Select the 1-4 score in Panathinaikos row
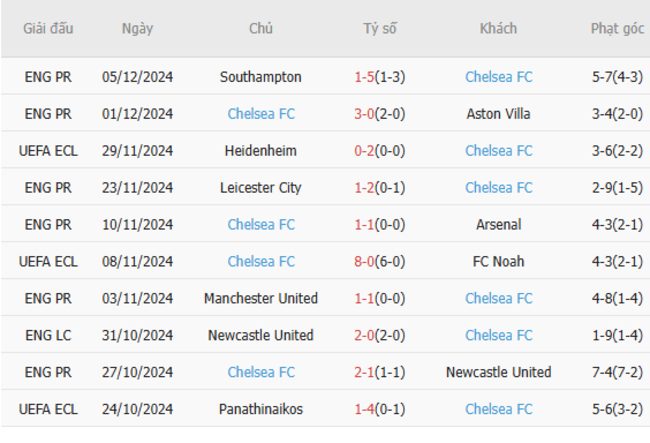This screenshot has width=650, height=443. tap(364, 409)
